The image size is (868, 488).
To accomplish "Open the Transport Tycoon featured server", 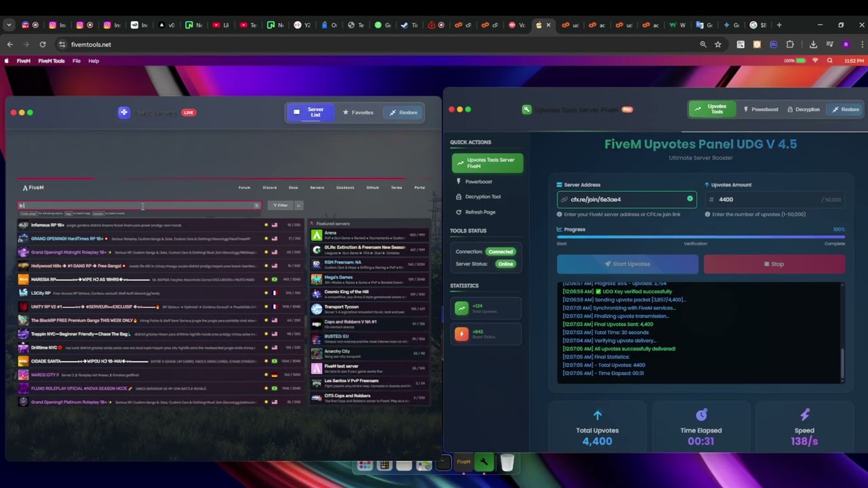I will [370, 309].
